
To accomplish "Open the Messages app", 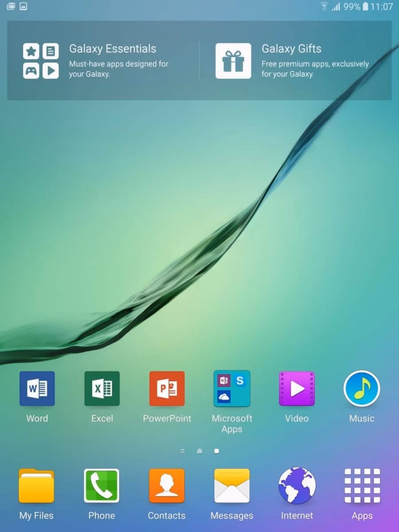I will click(x=232, y=486).
